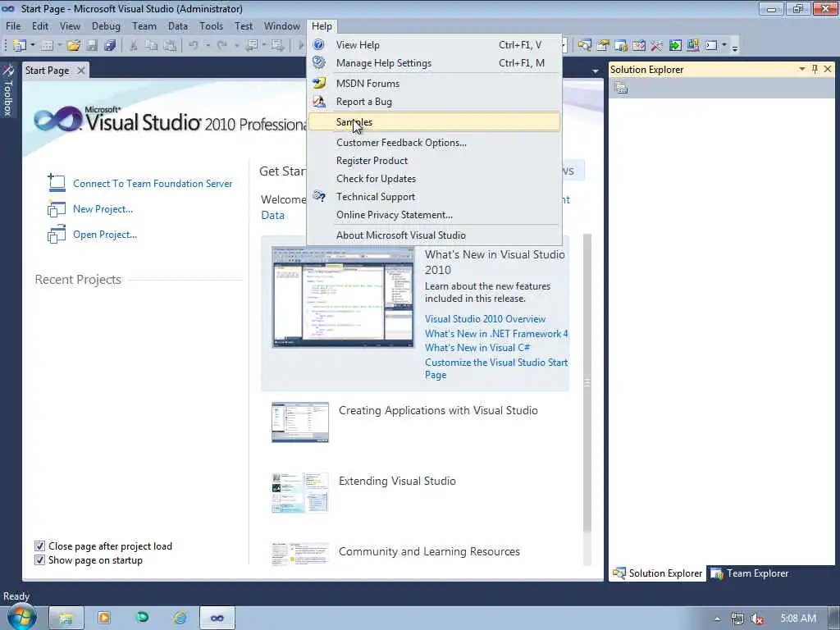Image resolution: width=840 pixels, height=630 pixels.
Task: Open the Toolbar Options overflow arrow
Action: tap(735, 48)
